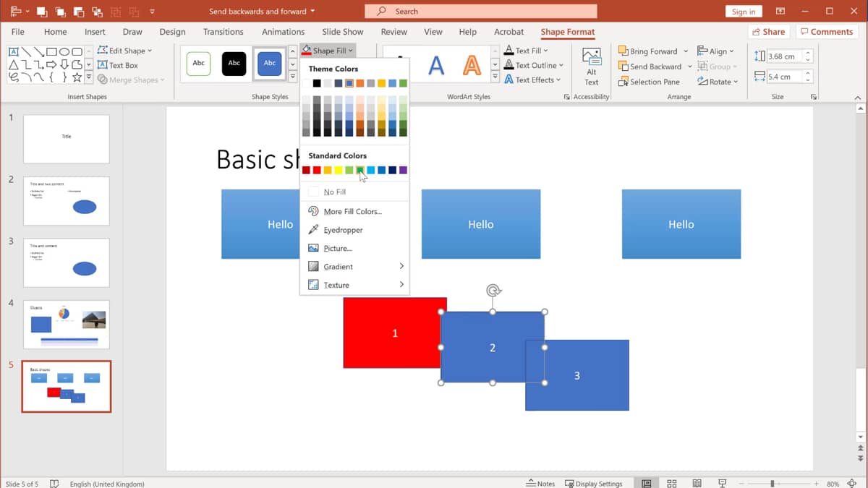Pick the Right Arrow shape
This screenshot has height=488, width=868.
tap(51, 65)
